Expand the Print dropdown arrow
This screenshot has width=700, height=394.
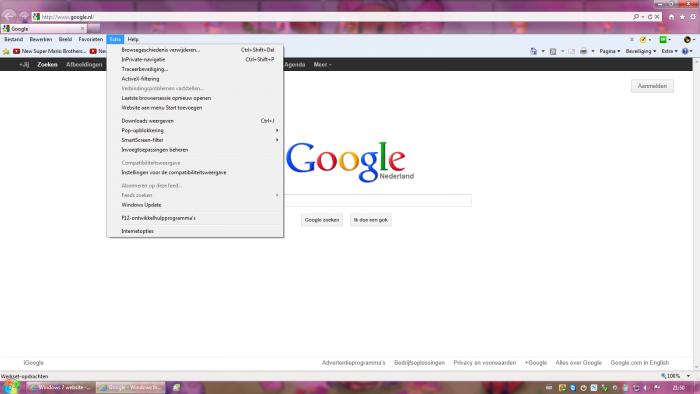pos(593,51)
